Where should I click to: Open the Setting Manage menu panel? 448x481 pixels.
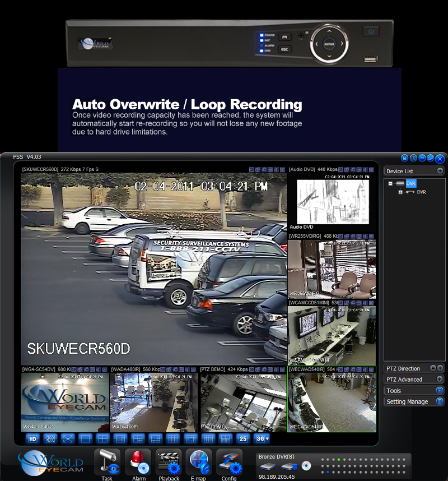pos(440,401)
